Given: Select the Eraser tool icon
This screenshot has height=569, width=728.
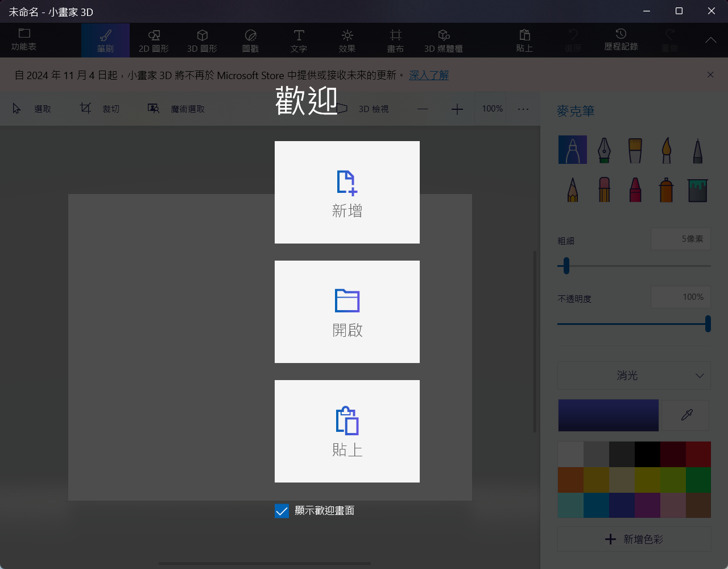Looking at the screenshot, I should tap(604, 189).
